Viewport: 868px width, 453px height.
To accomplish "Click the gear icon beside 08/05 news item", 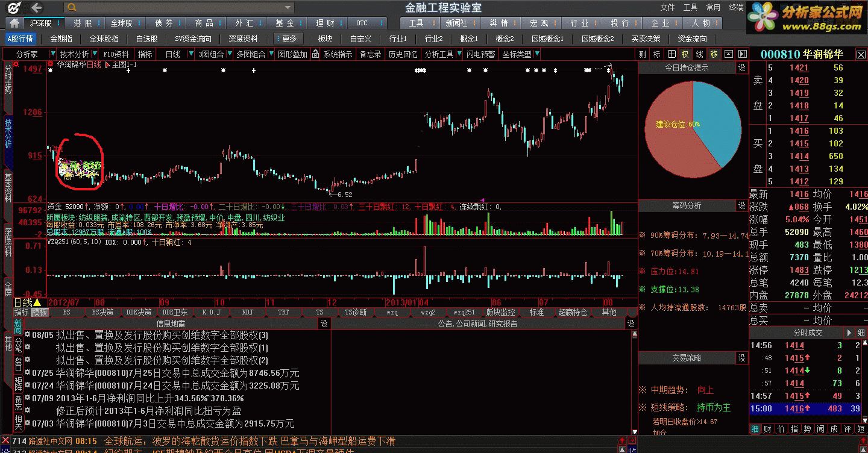I will coord(27,335).
